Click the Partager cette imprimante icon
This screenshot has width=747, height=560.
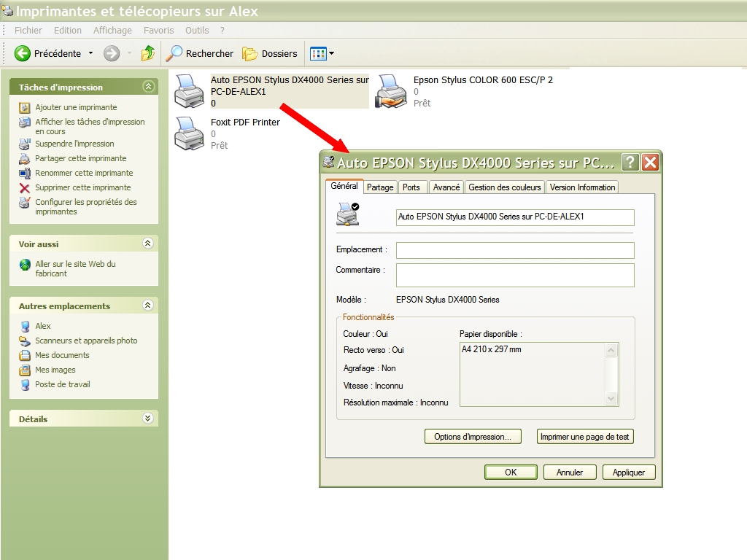point(25,158)
